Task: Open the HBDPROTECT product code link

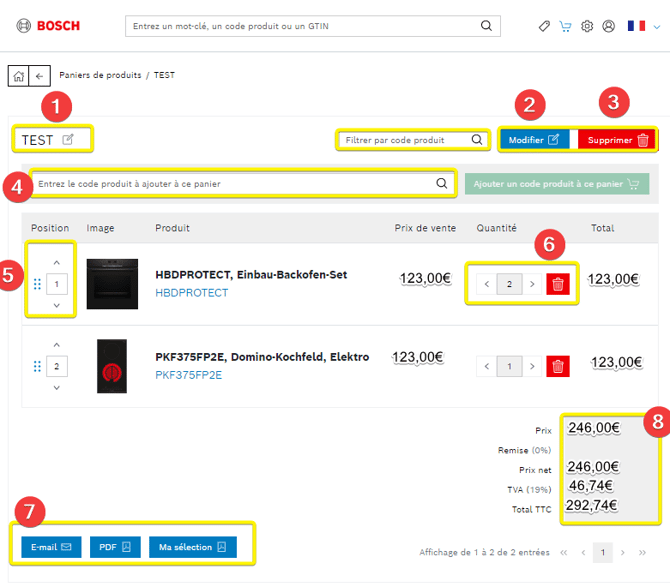Action: pyautogui.click(x=191, y=293)
